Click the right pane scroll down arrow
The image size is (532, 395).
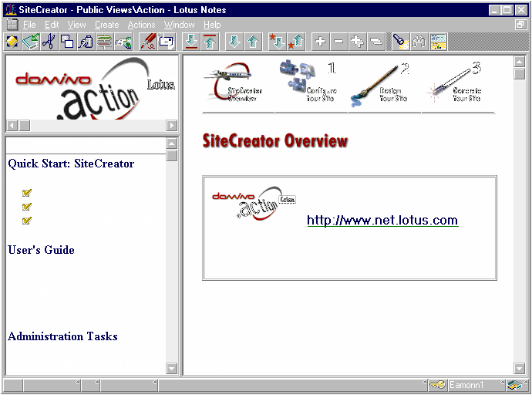click(520, 368)
